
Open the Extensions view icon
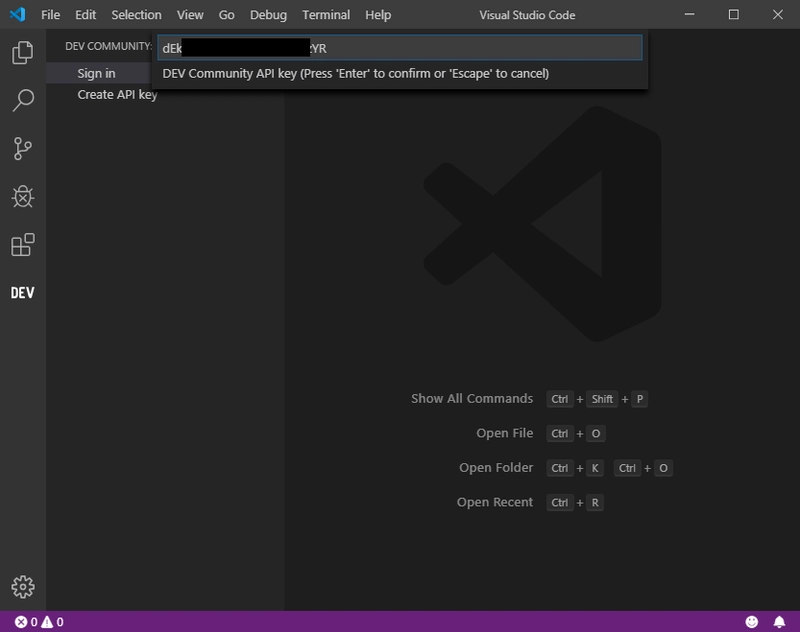pos(22,245)
